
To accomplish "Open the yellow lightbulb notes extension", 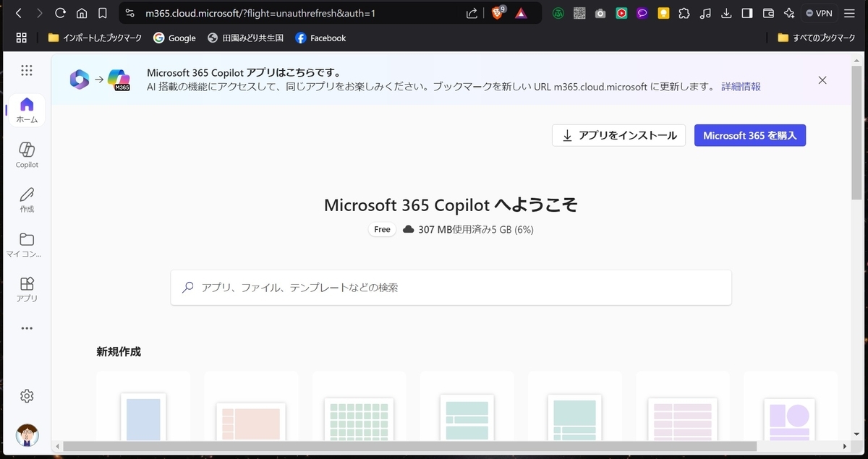I will click(x=663, y=13).
